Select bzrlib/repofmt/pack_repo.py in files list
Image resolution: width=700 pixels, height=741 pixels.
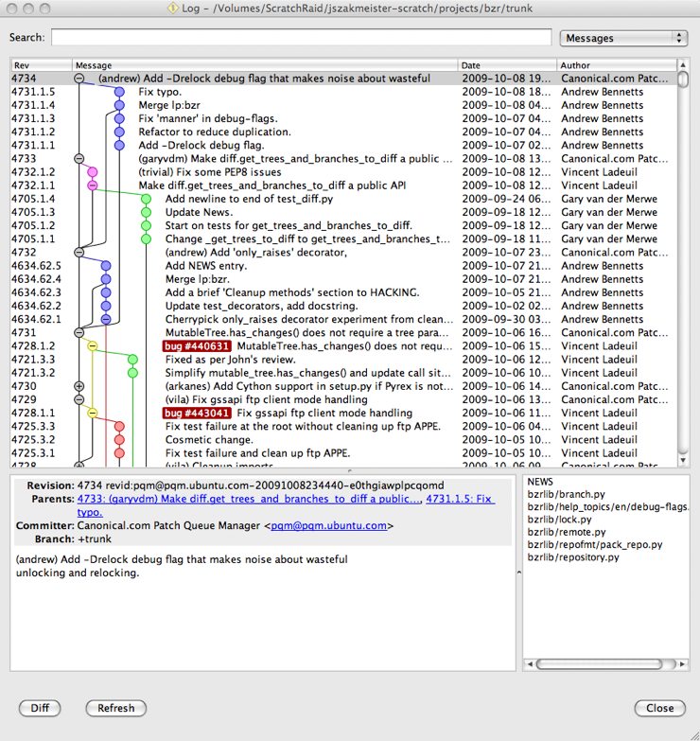(x=595, y=544)
